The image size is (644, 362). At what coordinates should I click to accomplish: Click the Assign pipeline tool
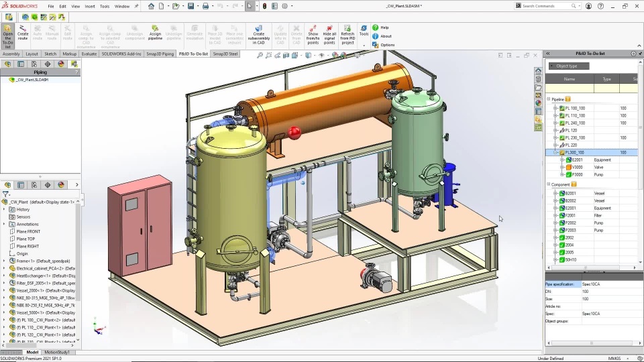[155, 32]
